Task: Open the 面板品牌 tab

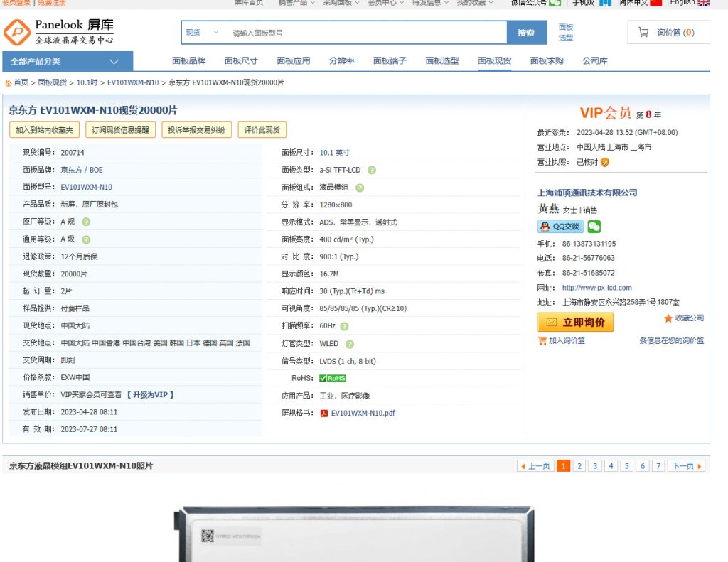Action: coord(188,61)
